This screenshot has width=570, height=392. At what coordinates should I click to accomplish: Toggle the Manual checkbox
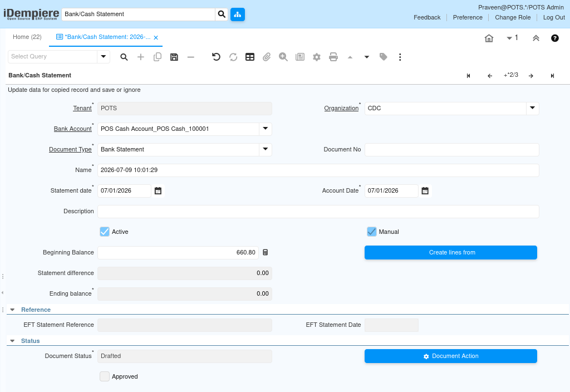point(371,232)
